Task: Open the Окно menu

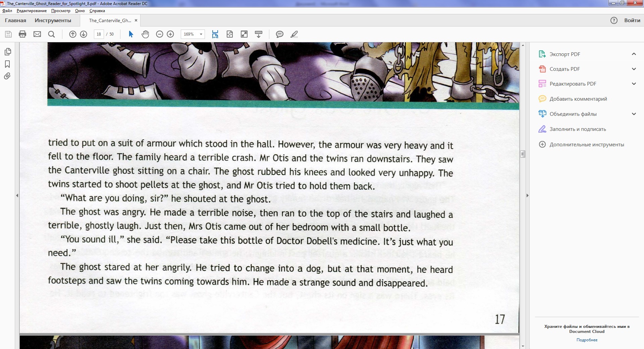Action: pyautogui.click(x=80, y=11)
